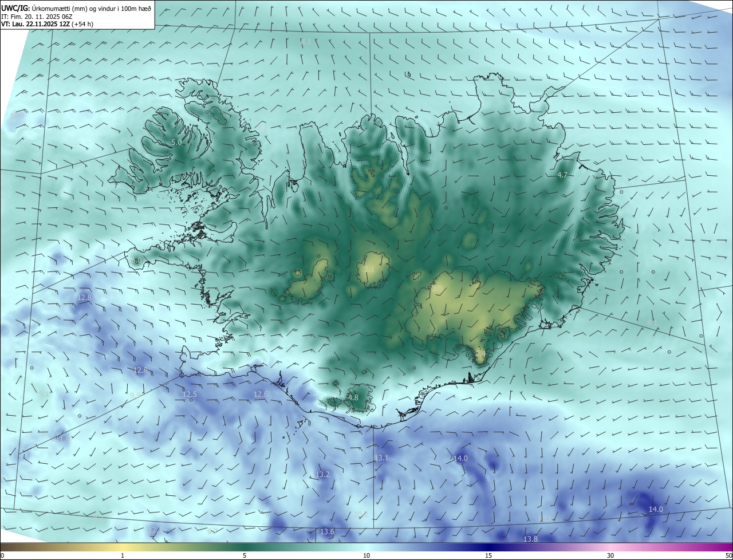Click the '13.2' precipitation value
The width and height of the screenshot is (733, 560).
pyautogui.click(x=322, y=475)
